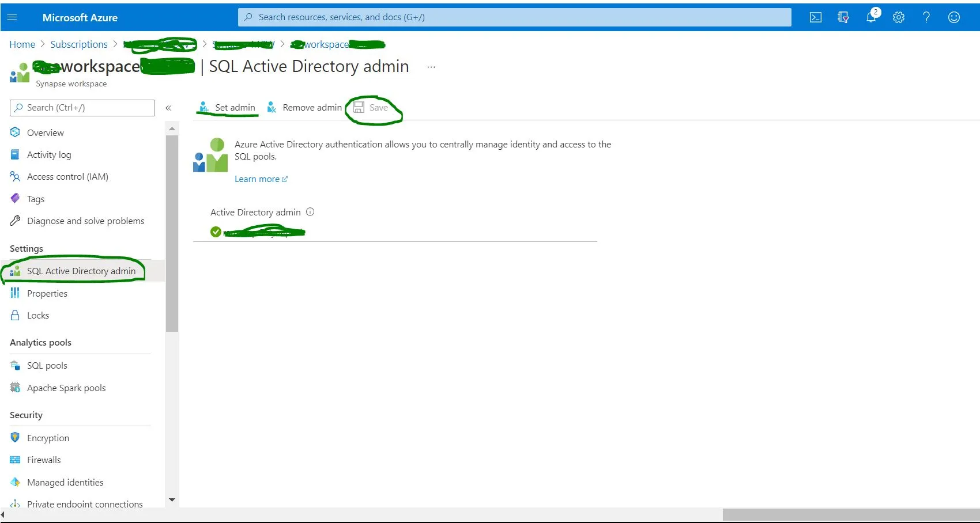This screenshot has width=980, height=523.
Task: Click the Diagnose and solve problems wrench icon
Action: [15, 221]
